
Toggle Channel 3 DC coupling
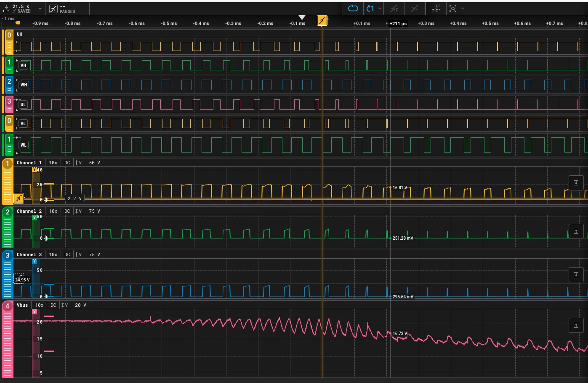tap(67, 254)
